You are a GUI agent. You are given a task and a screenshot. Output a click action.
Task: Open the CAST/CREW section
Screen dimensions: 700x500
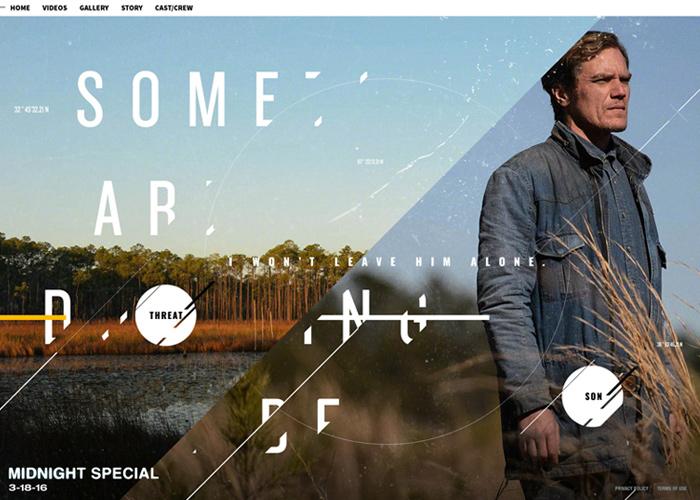coord(174,8)
